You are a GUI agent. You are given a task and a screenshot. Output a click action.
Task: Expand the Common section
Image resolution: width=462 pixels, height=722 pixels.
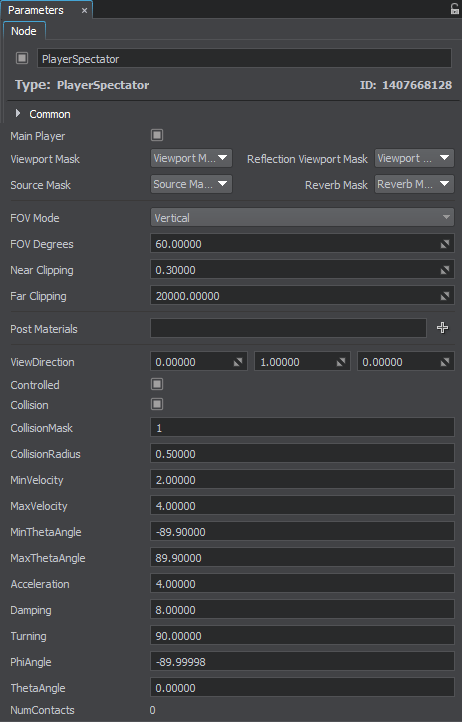pos(18,113)
